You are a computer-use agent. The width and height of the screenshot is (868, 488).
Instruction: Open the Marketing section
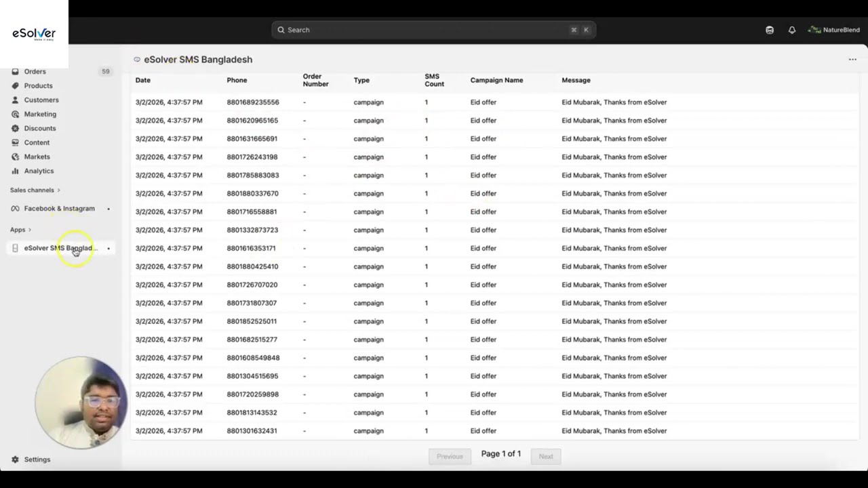pyautogui.click(x=41, y=114)
